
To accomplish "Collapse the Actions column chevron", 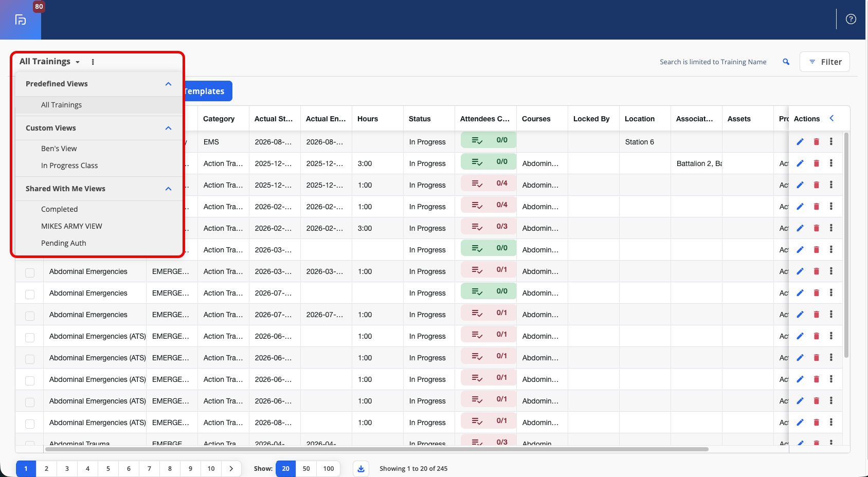I will (x=831, y=118).
